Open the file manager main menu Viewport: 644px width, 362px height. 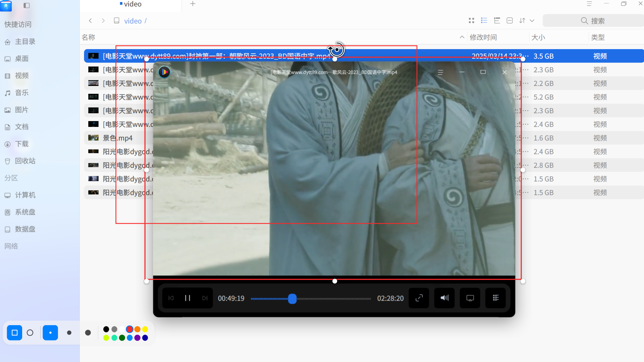click(589, 4)
